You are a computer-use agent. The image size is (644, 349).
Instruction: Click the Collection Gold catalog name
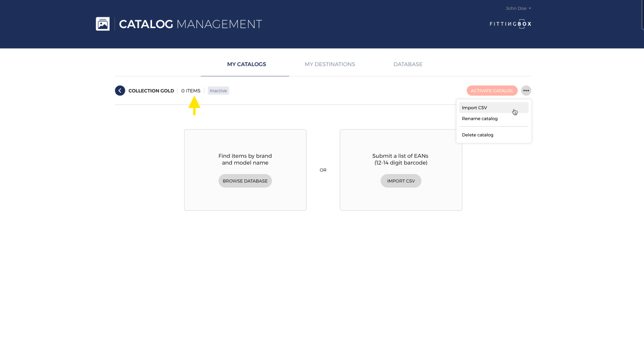tap(151, 91)
